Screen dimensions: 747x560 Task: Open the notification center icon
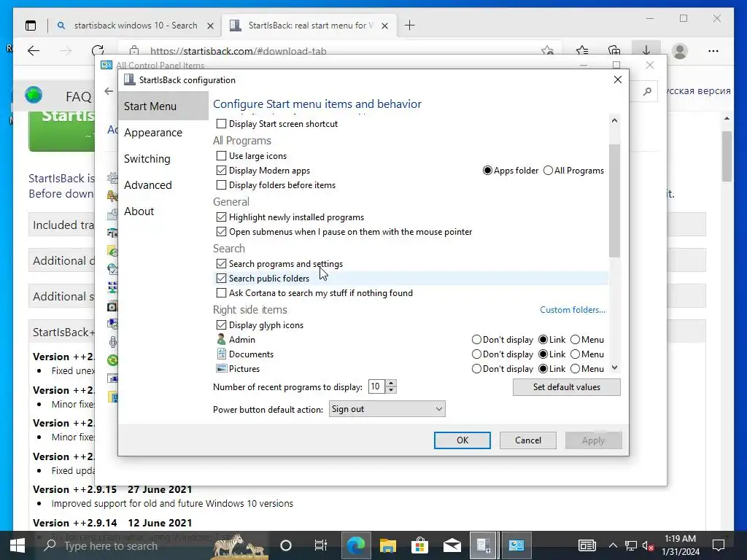tap(719, 545)
